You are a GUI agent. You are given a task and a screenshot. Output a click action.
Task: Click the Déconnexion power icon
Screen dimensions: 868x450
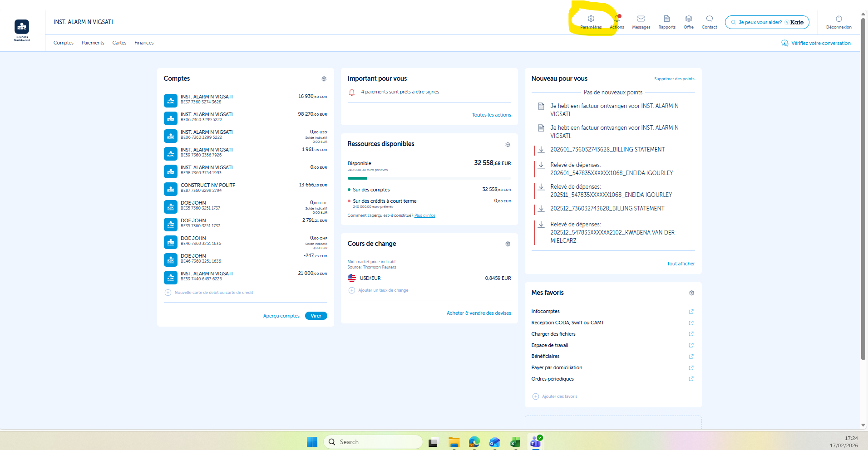pos(838,19)
